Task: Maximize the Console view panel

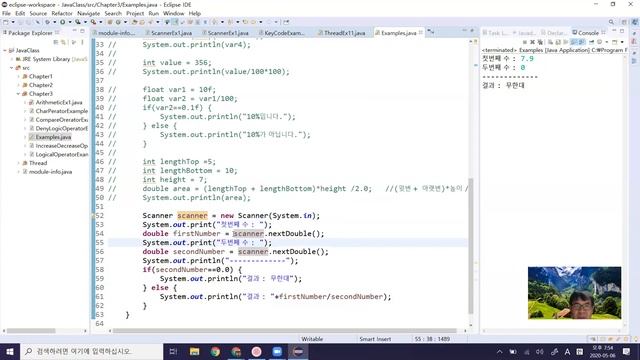Action: 622,31
